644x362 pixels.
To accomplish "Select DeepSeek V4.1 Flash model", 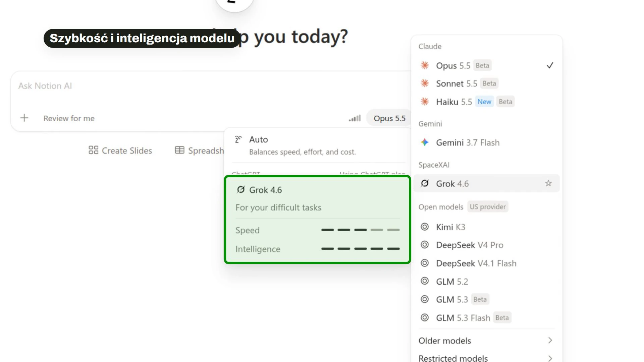I will (486, 263).
